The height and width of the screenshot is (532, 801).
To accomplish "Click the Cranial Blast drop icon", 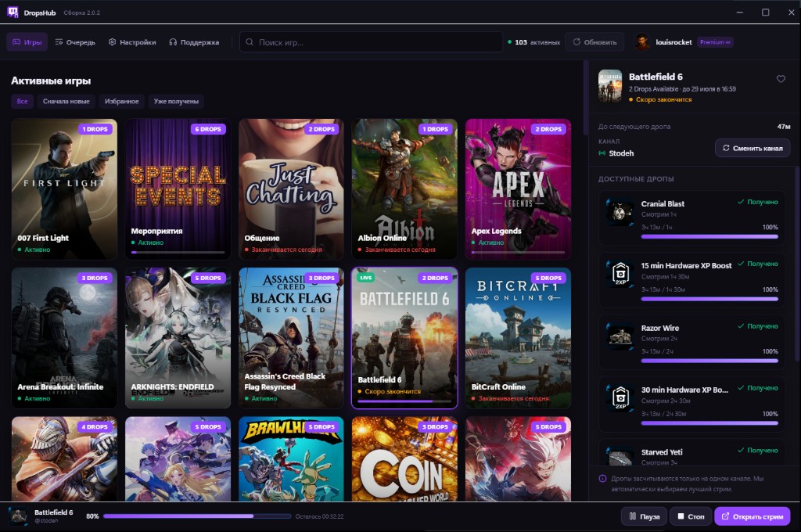I will [x=620, y=213].
